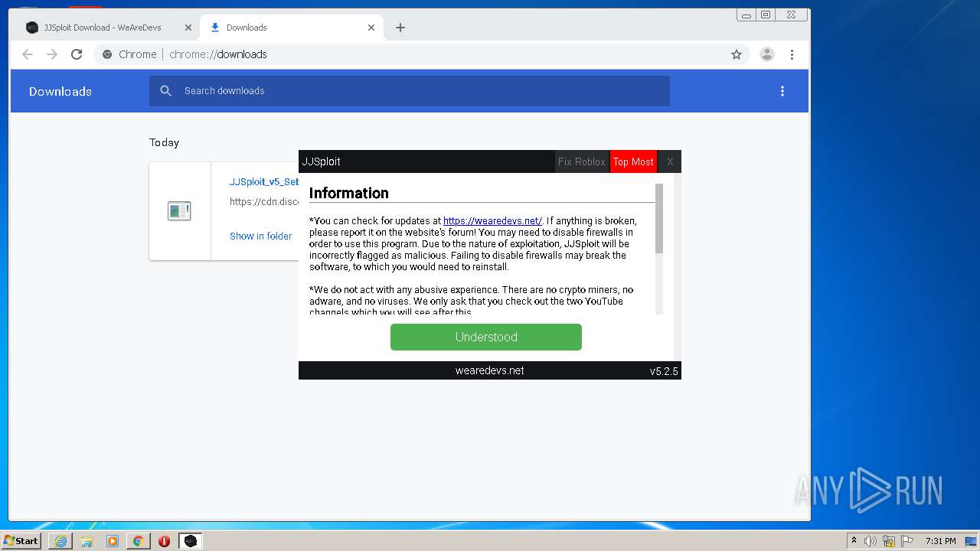980x551 pixels.
Task: Open a new Chrome tab
Action: (400, 28)
